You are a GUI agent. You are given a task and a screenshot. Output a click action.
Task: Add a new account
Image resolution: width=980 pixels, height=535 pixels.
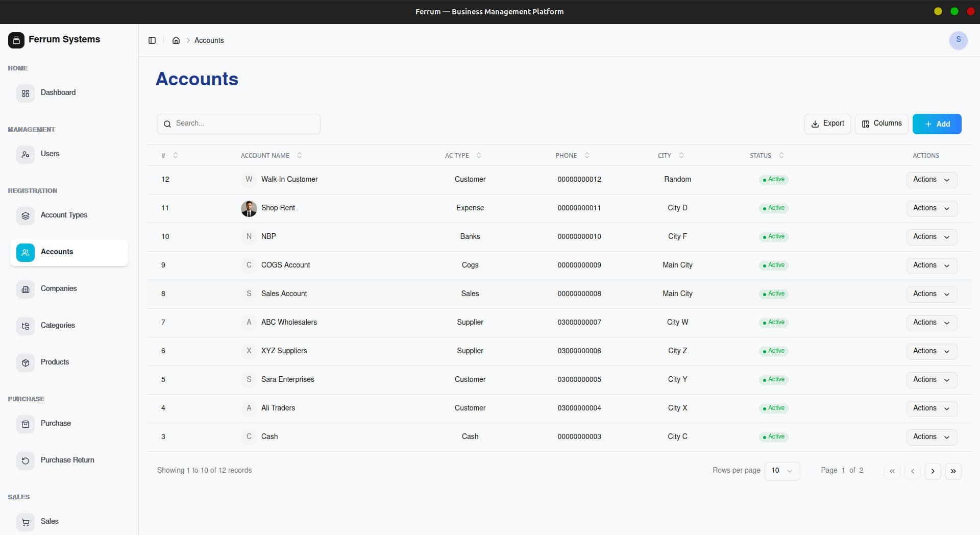937,124
